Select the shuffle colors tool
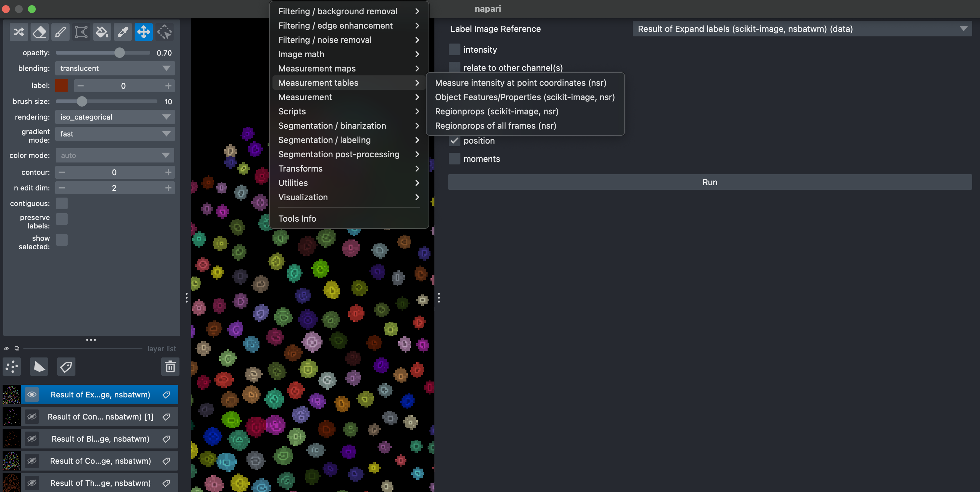This screenshot has height=492, width=980. [19, 32]
